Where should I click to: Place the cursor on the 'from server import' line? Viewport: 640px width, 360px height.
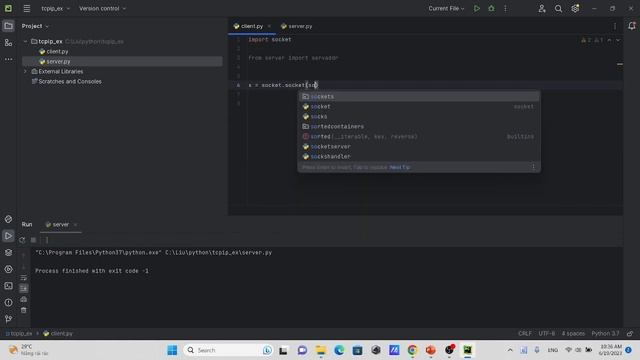[293, 58]
